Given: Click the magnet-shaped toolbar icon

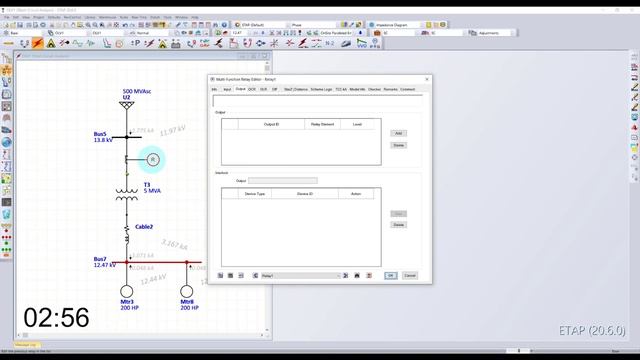Looking at the screenshot, I should click(247, 43).
